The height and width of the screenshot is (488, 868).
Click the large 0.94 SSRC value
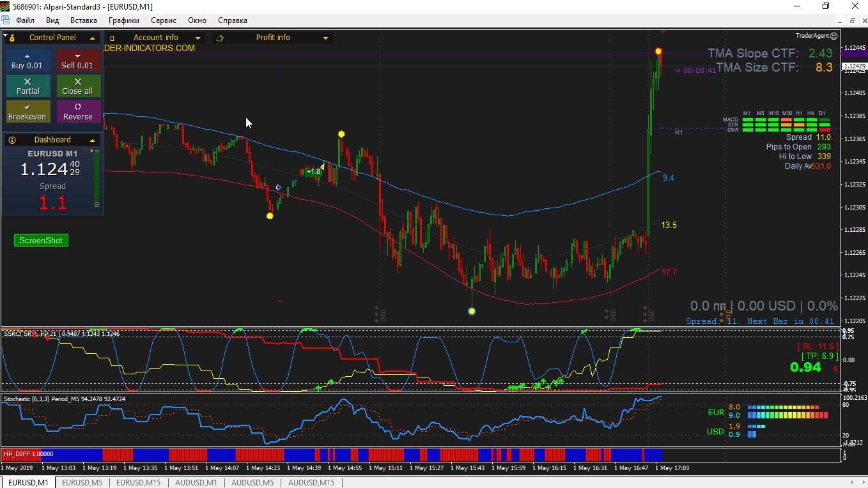tap(805, 367)
